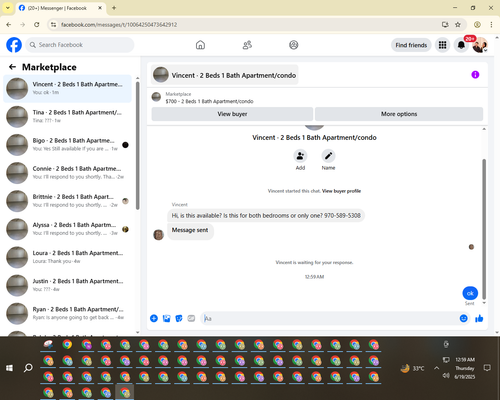Click the unread dot on Bigo conversation
The width and height of the screenshot is (500, 400).
(125, 145)
